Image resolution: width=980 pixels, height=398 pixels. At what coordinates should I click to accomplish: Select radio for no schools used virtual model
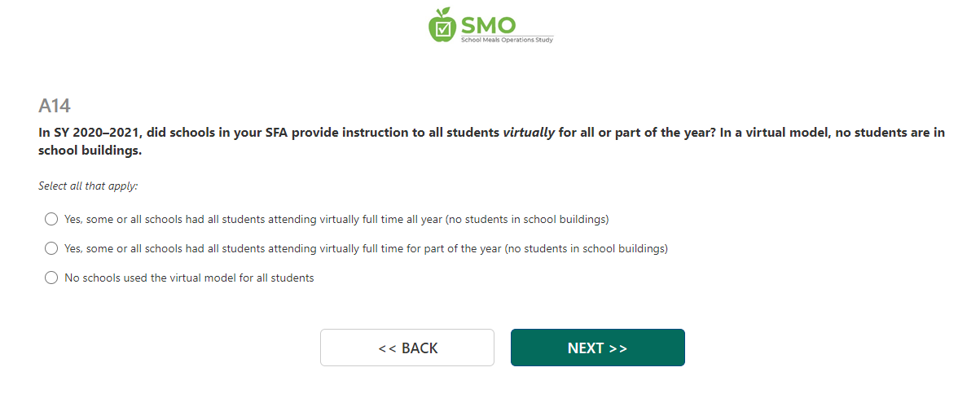51,278
